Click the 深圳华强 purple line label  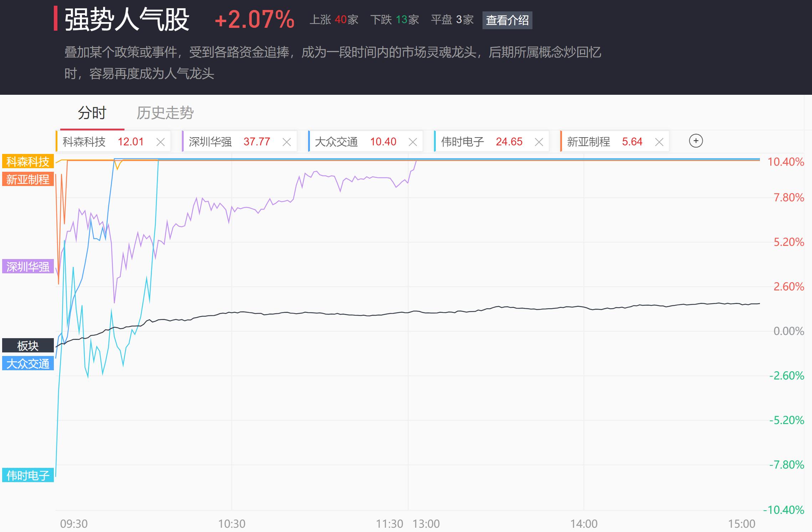click(x=28, y=267)
